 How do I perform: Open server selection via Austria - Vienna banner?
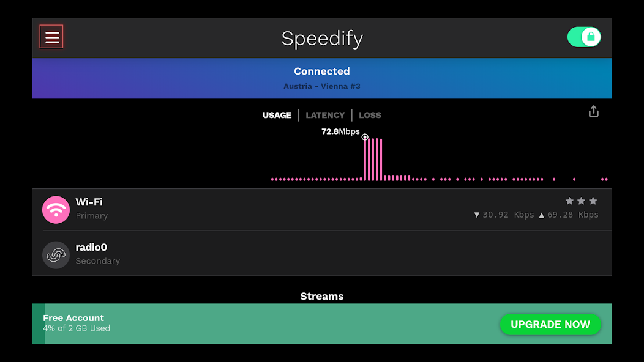(x=321, y=78)
